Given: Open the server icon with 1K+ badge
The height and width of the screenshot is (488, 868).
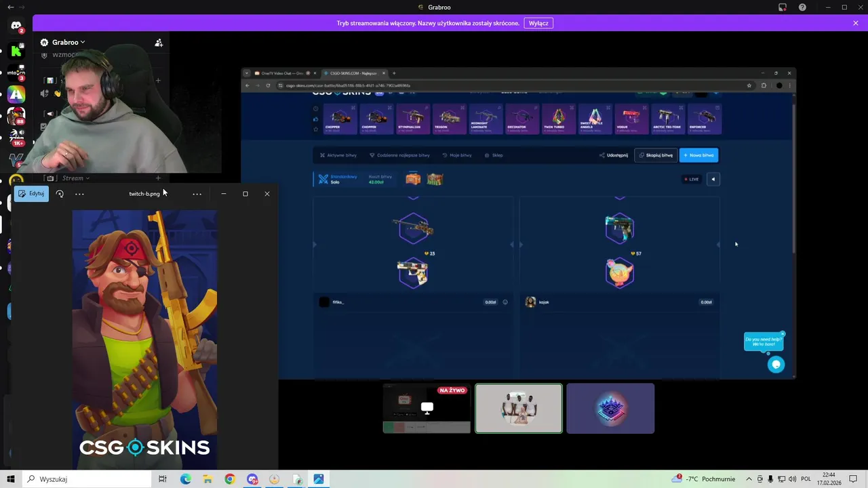Looking at the screenshot, I should click(16, 138).
